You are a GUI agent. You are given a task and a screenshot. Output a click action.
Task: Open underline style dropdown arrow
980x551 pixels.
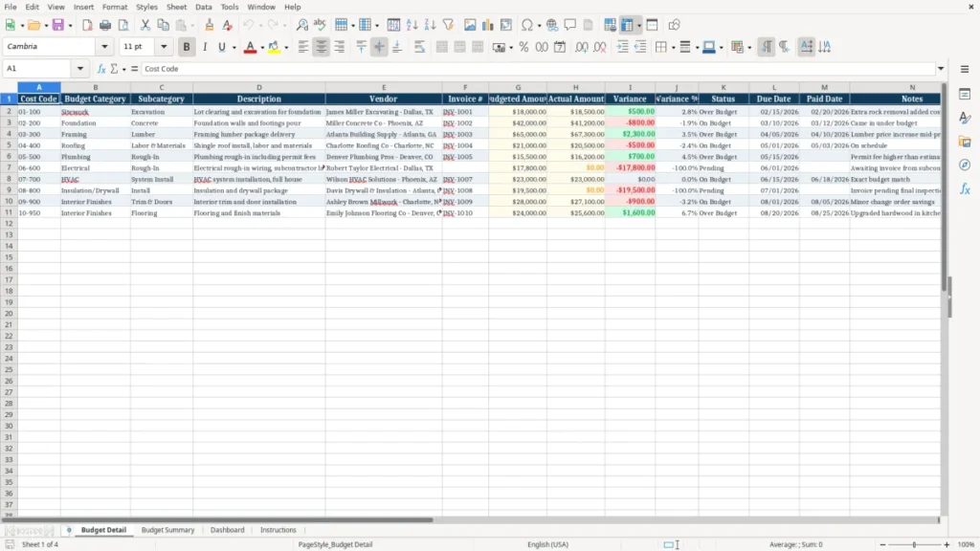click(234, 48)
